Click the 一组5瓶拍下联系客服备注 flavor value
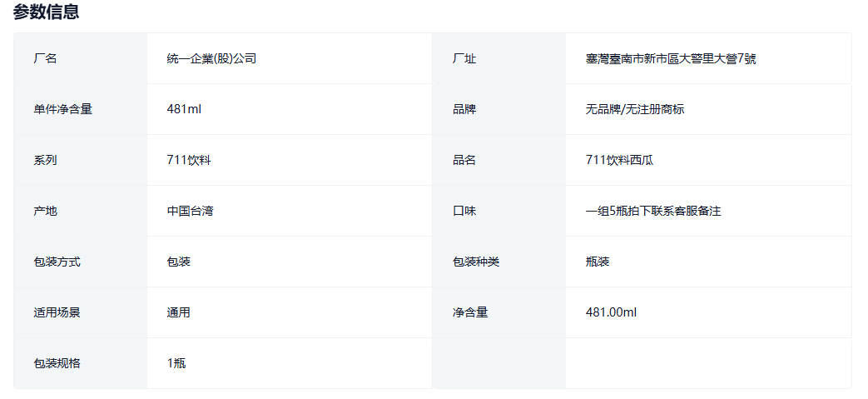Viewport: 868px width, 399px height. pos(653,211)
